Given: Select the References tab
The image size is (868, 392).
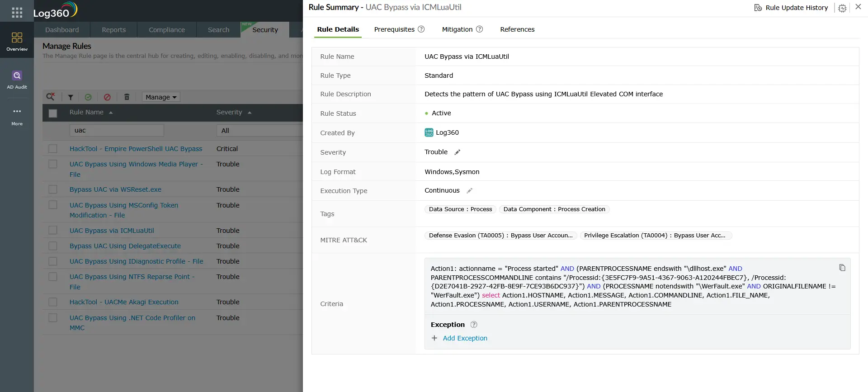Looking at the screenshot, I should [x=517, y=29].
